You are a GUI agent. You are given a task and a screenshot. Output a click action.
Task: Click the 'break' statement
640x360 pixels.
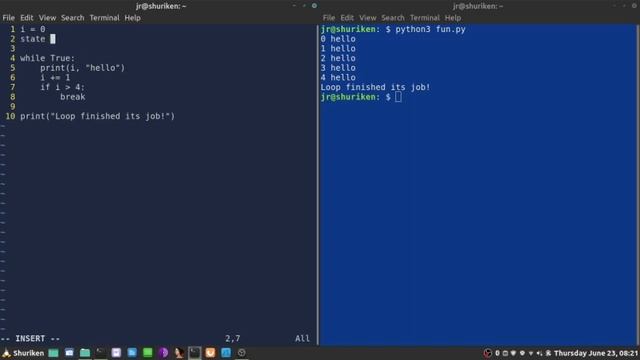pyautogui.click(x=73, y=97)
